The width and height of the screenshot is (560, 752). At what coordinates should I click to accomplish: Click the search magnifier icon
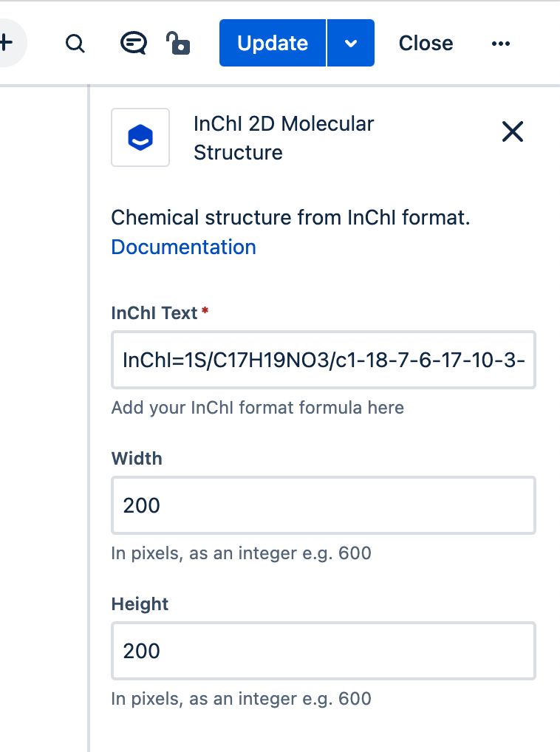[x=75, y=43]
